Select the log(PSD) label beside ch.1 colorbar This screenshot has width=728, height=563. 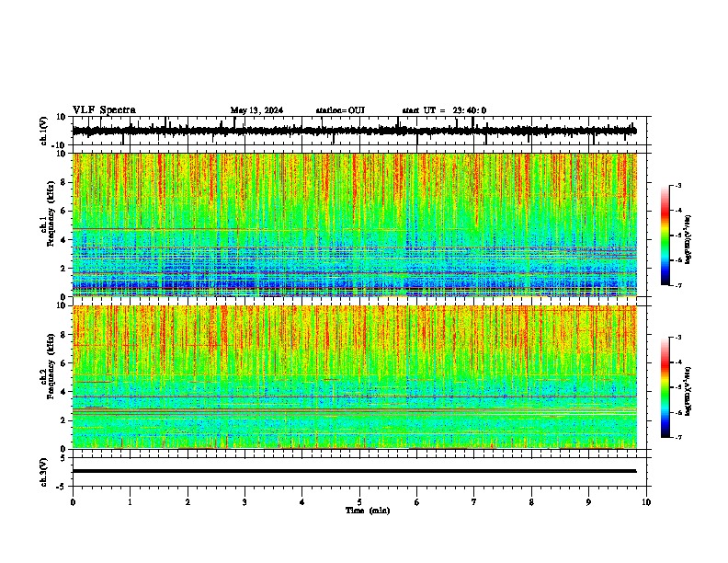[x=688, y=240]
